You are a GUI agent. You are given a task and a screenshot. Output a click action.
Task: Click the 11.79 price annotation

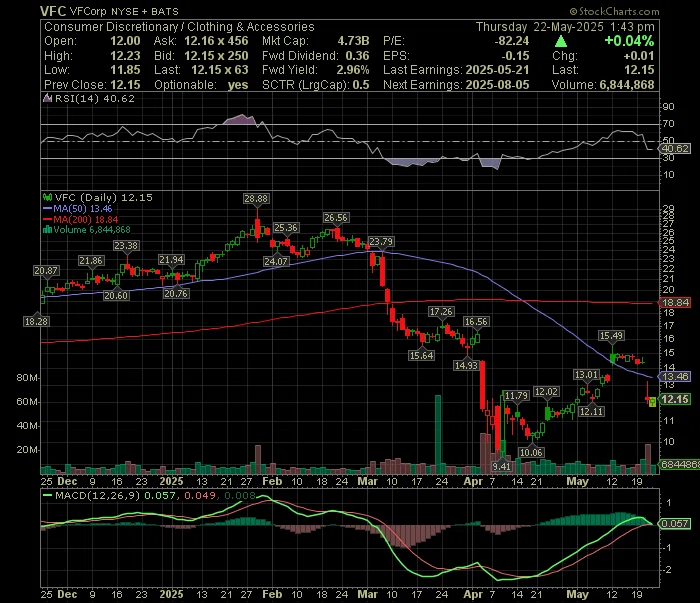point(516,395)
